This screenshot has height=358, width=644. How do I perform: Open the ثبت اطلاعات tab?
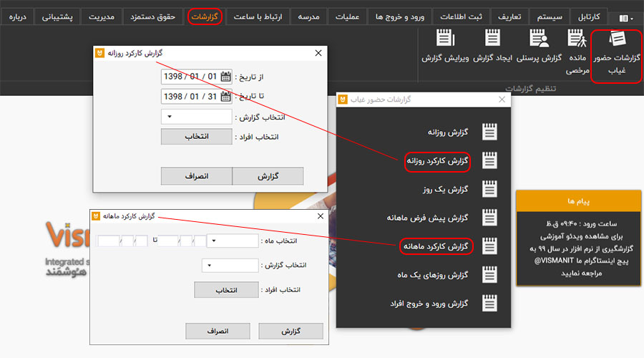[462, 17]
